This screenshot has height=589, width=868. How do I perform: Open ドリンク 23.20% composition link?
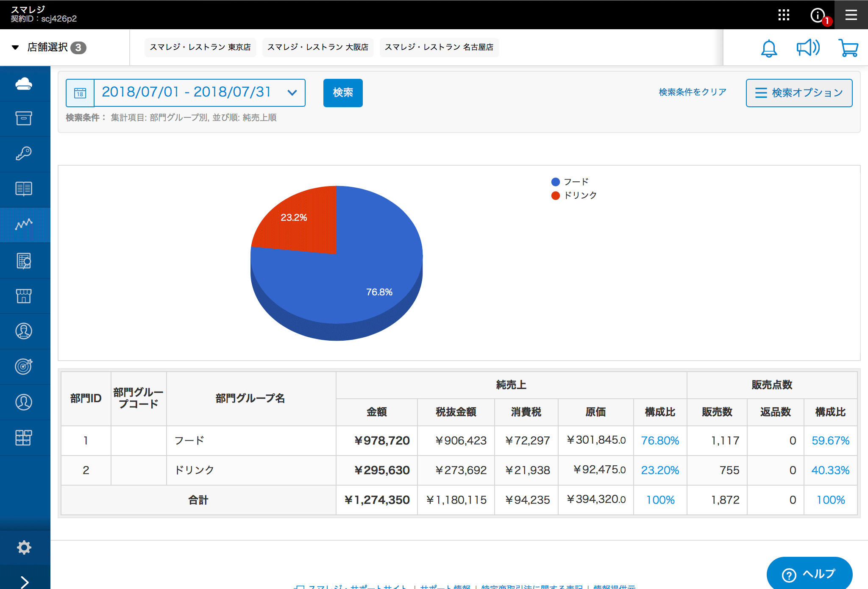pos(660,470)
